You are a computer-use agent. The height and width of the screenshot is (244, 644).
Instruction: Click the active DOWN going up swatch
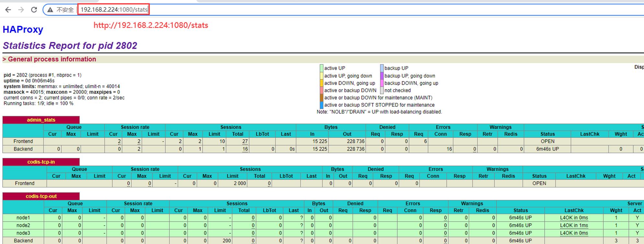click(x=322, y=83)
